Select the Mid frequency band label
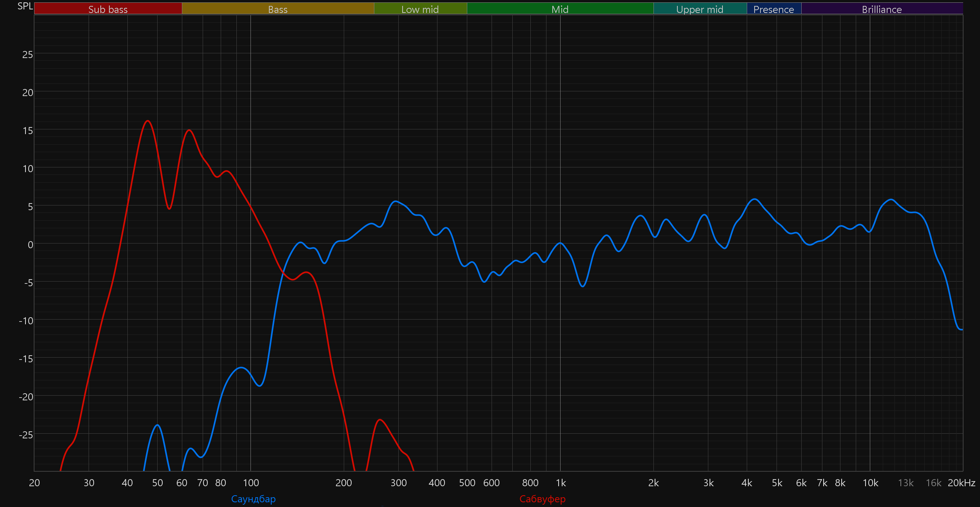The width and height of the screenshot is (980, 507). pyautogui.click(x=560, y=9)
